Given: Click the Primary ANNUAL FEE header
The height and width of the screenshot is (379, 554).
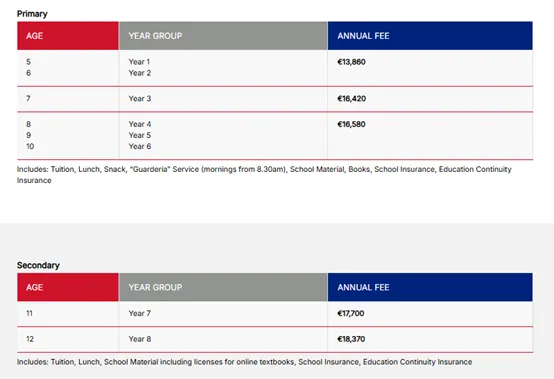Looking at the screenshot, I should click(430, 36).
